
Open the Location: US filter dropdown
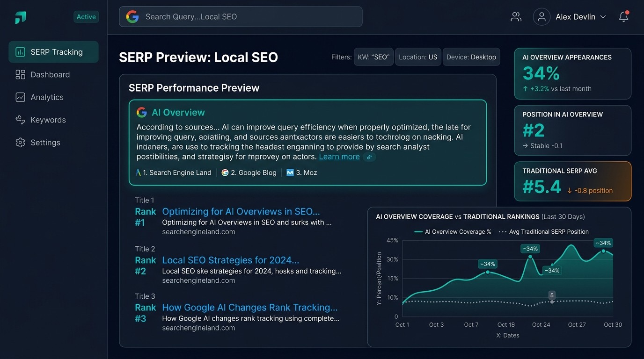pos(418,57)
